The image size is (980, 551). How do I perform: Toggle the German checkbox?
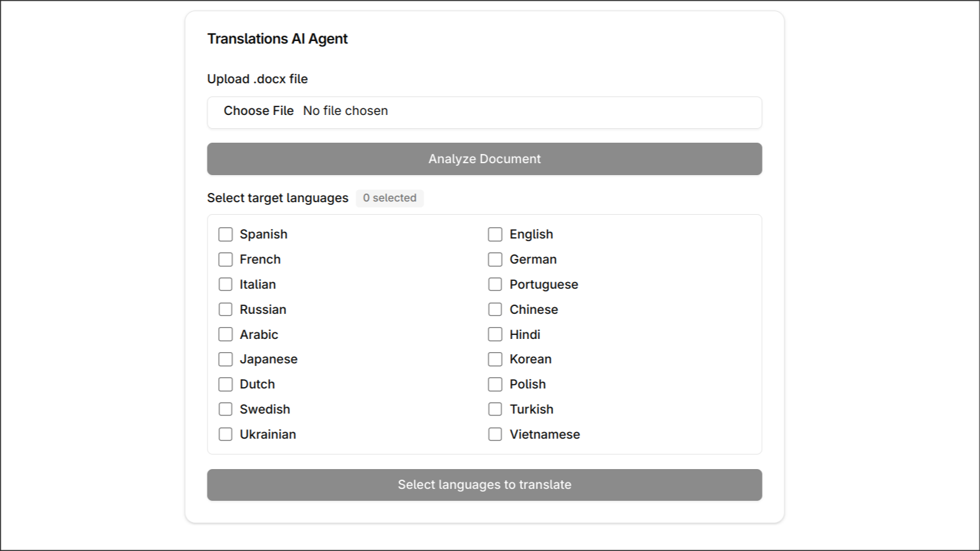coord(495,260)
